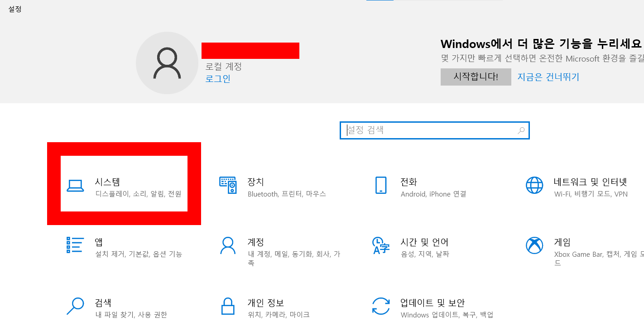Image resolution: width=644 pixels, height=336 pixels.
Task: Open the 전화 phone icon
Action: pos(381,185)
